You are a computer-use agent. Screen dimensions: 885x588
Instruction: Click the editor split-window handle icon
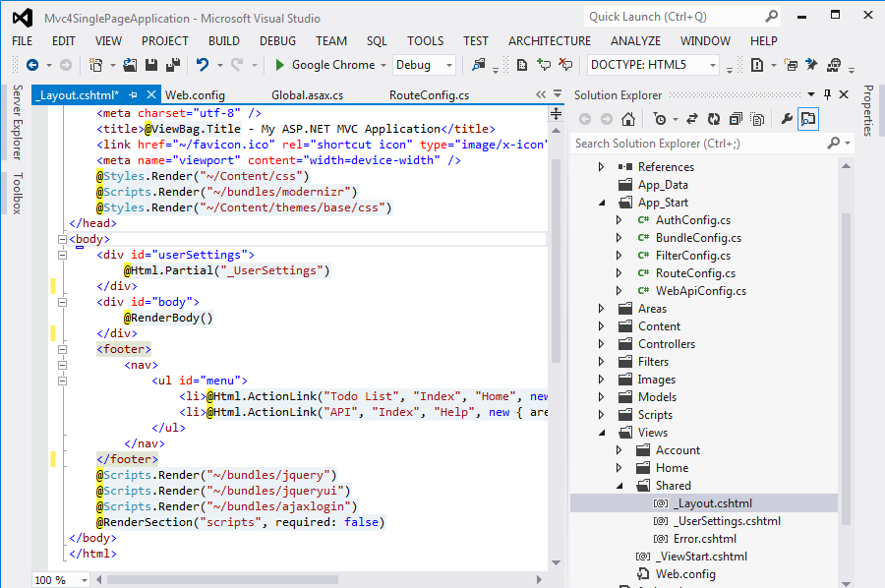(556, 113)
